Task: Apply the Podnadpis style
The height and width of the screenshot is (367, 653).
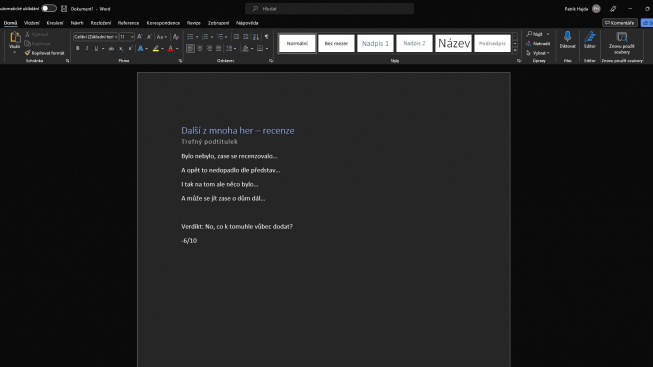Action: pyautogui.click(x=492, y=43)
